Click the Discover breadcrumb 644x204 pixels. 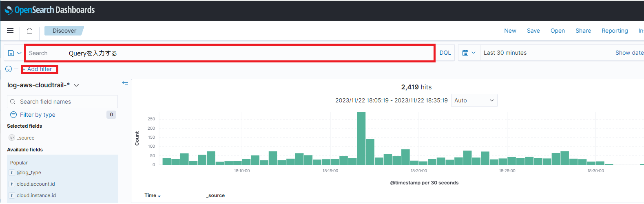64,31
